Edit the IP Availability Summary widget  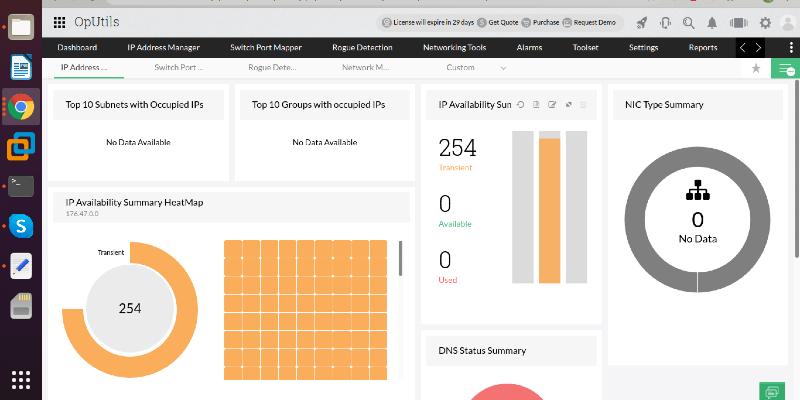click(552, 105)
